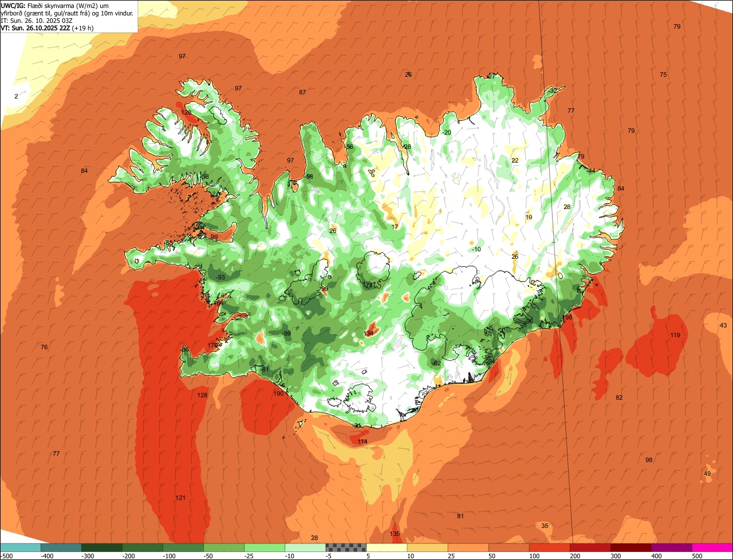
Task: Click the map value '82'
Action: point(619,397)
